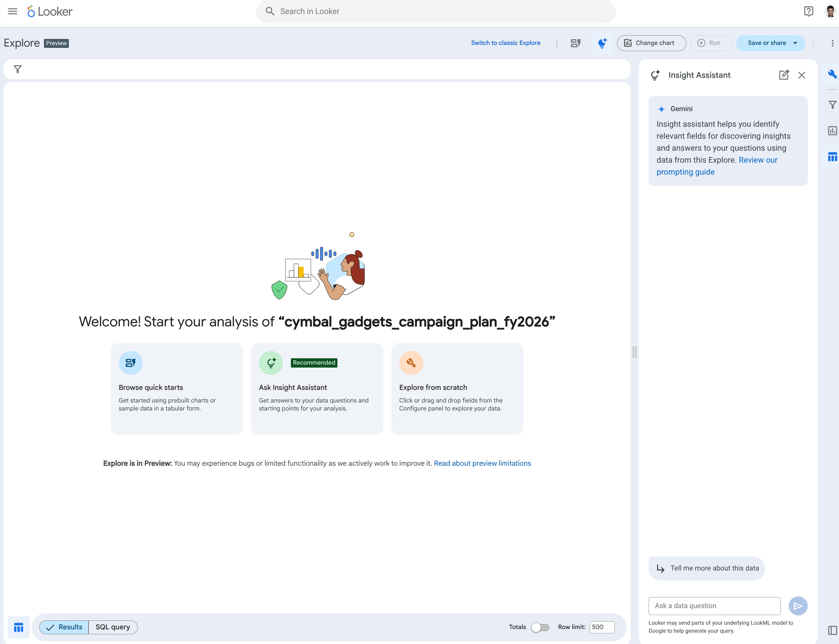Toggle the Totals switch
The width and height of the screenshot is (839, 644).
point(540,627)
